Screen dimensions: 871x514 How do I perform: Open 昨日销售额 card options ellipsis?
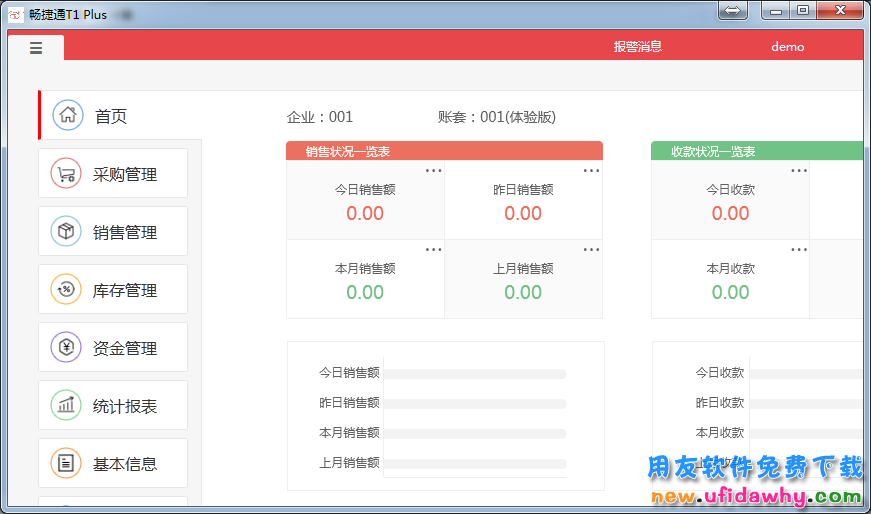tap(592, 171)
